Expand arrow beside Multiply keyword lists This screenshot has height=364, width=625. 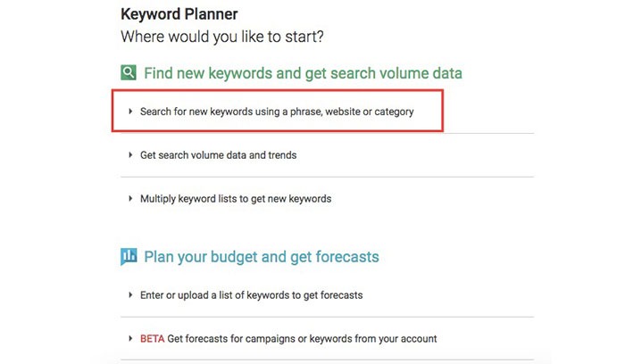tap(130, 198)
